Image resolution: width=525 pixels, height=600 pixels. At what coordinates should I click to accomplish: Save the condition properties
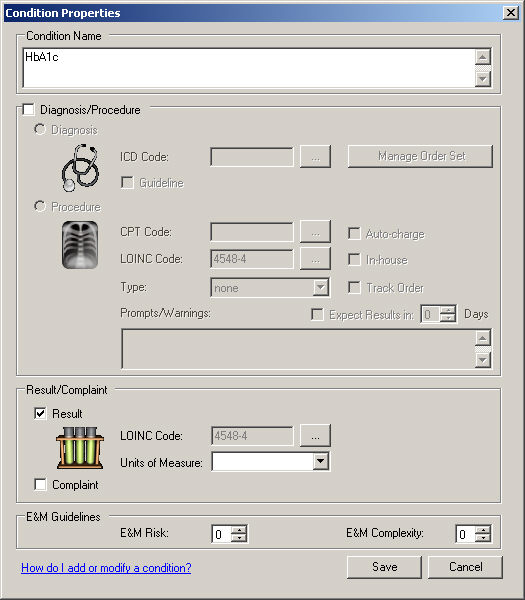pyautogui.click(x=385, y=567)
